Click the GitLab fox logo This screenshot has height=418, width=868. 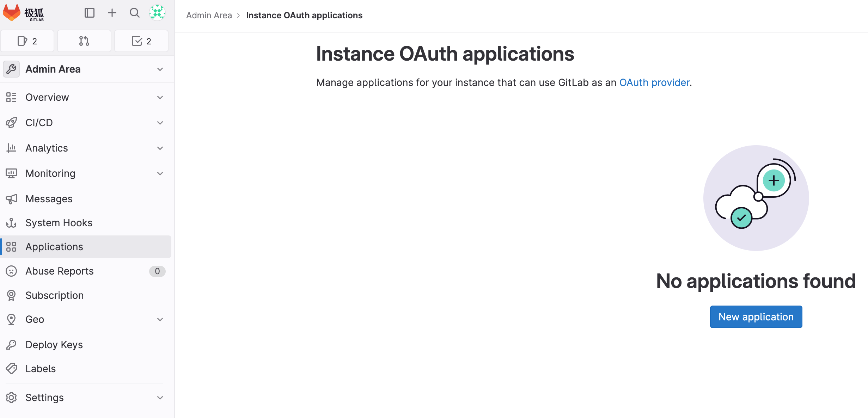click(x=12, y=13)
